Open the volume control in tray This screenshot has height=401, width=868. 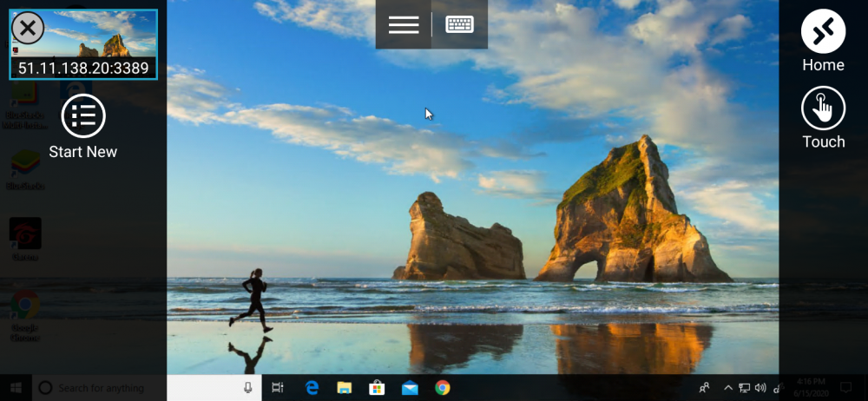pos(760,388)
